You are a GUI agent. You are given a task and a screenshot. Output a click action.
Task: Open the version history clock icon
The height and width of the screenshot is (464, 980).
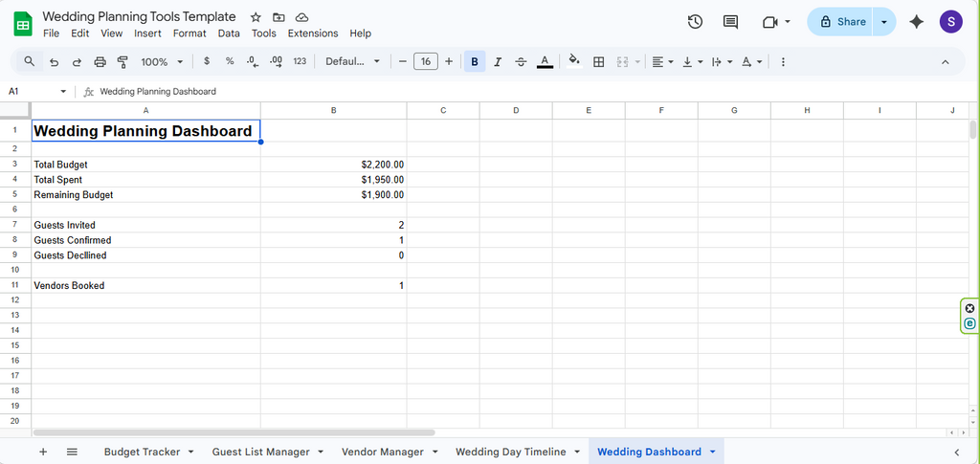click(x=695, y=22)
